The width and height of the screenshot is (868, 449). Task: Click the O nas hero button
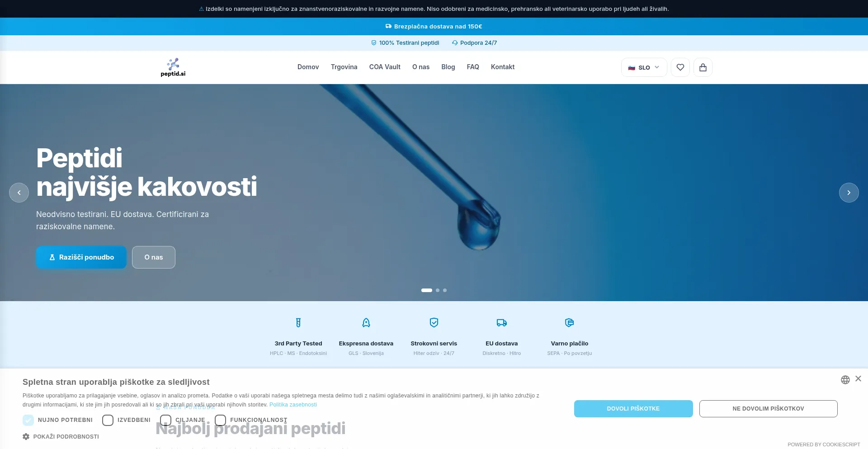point(154,257)
